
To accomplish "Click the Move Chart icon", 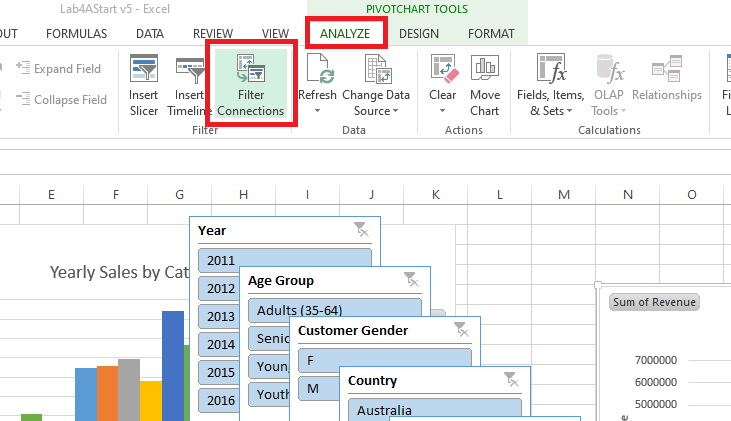I will [x=484, y=83].
